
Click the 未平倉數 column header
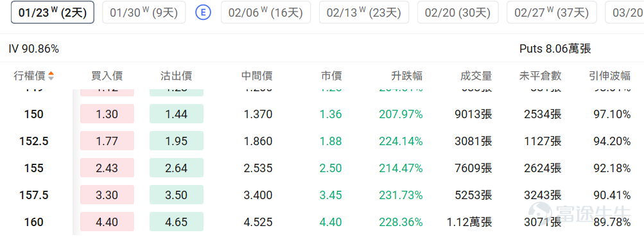click(x=540, y=76)
